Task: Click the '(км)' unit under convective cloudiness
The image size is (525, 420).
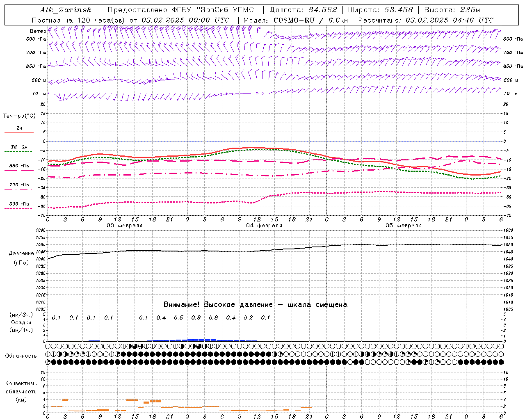Action: click(21, 399)
